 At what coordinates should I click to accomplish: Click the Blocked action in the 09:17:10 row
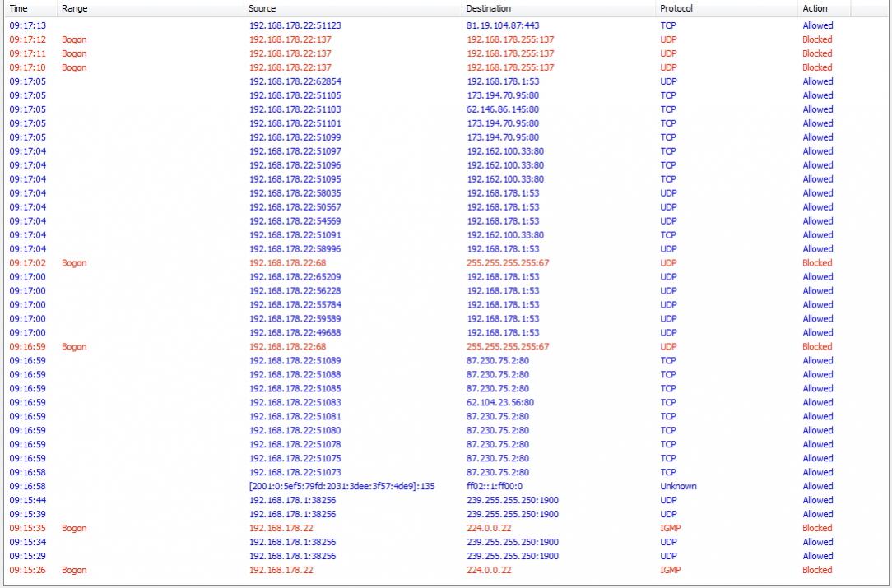click(817, 67)
